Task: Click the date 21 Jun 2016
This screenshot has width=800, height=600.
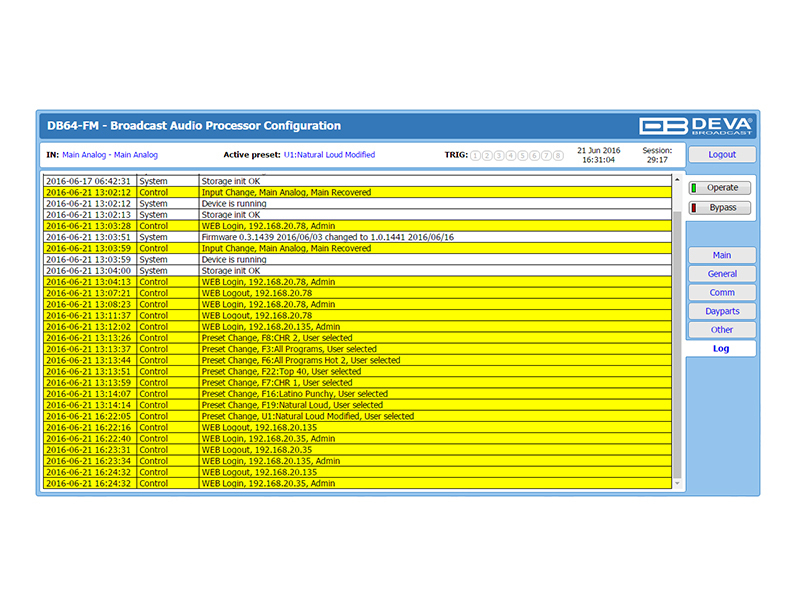Action: pyautogui.click(x=598, y=151)
